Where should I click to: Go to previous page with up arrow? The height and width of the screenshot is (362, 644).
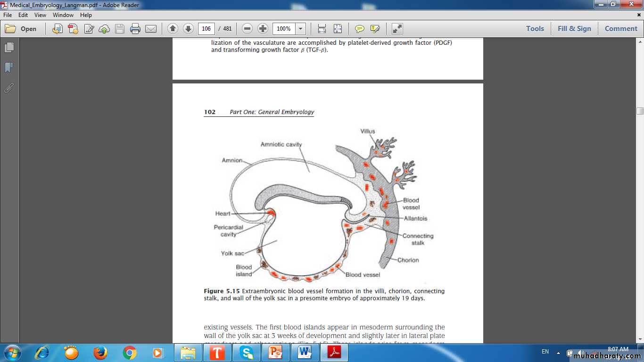tap(173, 29)
